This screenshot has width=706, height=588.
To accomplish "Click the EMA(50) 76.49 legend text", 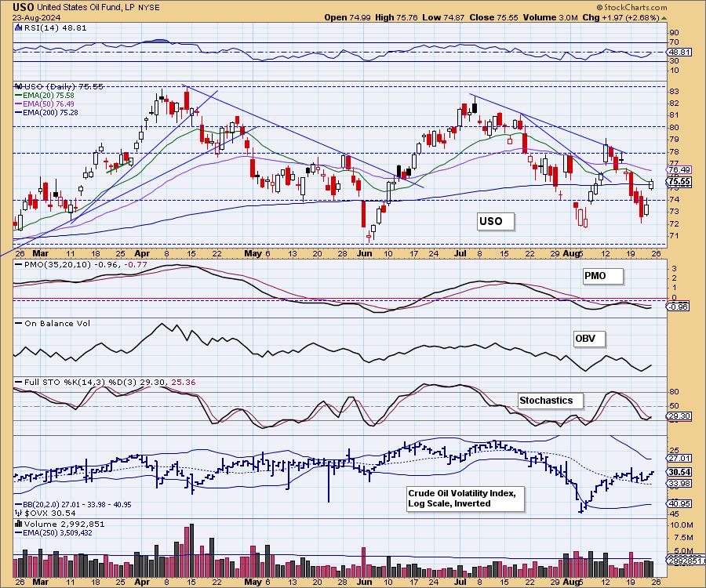I will pyautogui.click(x=48, y=104).
